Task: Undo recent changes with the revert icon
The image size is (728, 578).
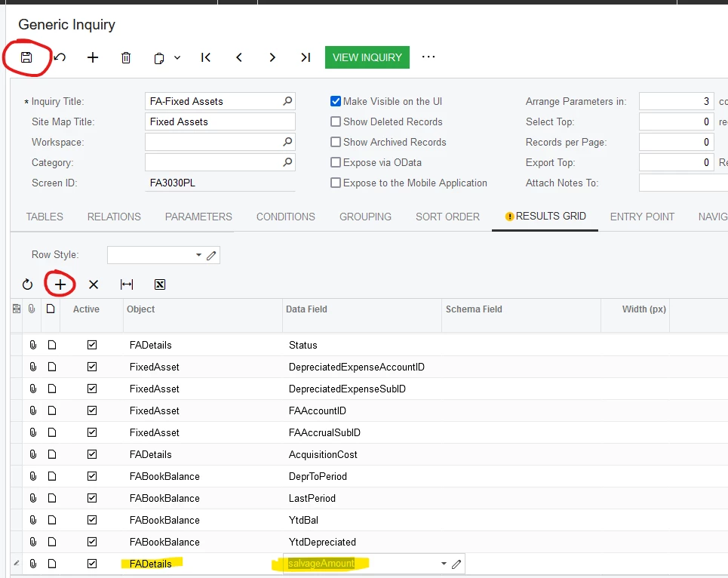Action: 60,57
